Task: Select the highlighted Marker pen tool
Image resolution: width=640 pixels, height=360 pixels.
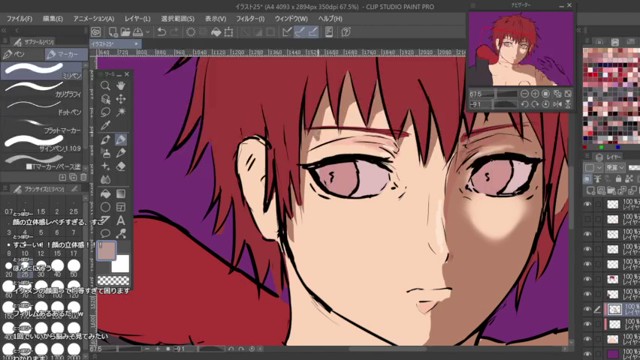Action: (120, 140)
